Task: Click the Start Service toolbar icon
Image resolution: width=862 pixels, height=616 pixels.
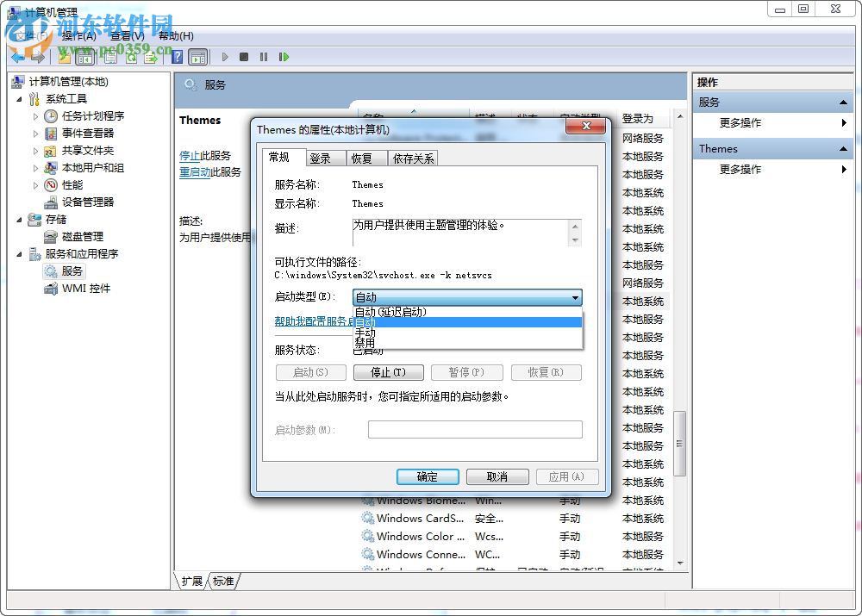Action: pyautogui.click(x=225, y=57)
